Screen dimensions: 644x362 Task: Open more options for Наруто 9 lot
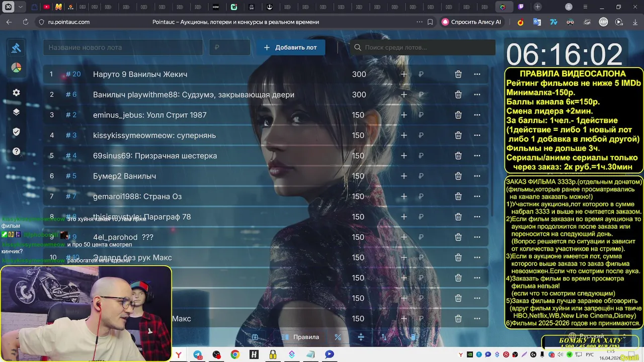click(477, 74)
